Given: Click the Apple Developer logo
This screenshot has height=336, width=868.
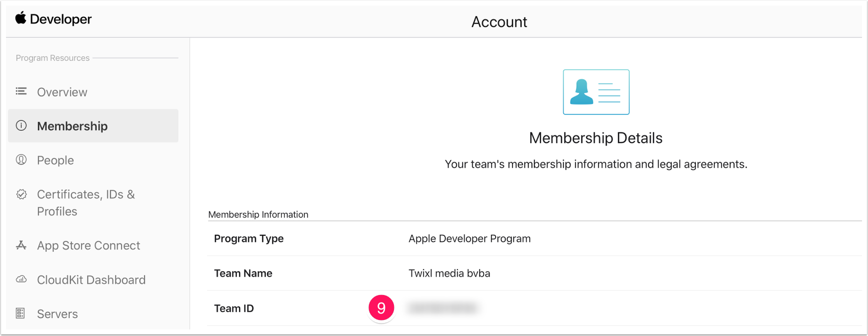Looking at the screenshot, I should pyautogui.click(x=21, y=18).
